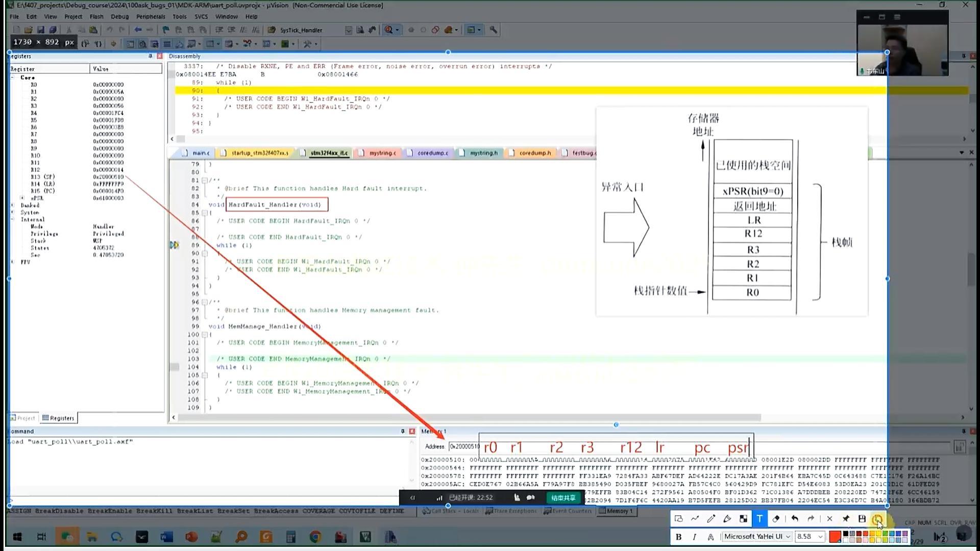Image resolution: width=980 pixels, height=551 pixels.
Task: Undo the last annotation
Action: point(795,519)
